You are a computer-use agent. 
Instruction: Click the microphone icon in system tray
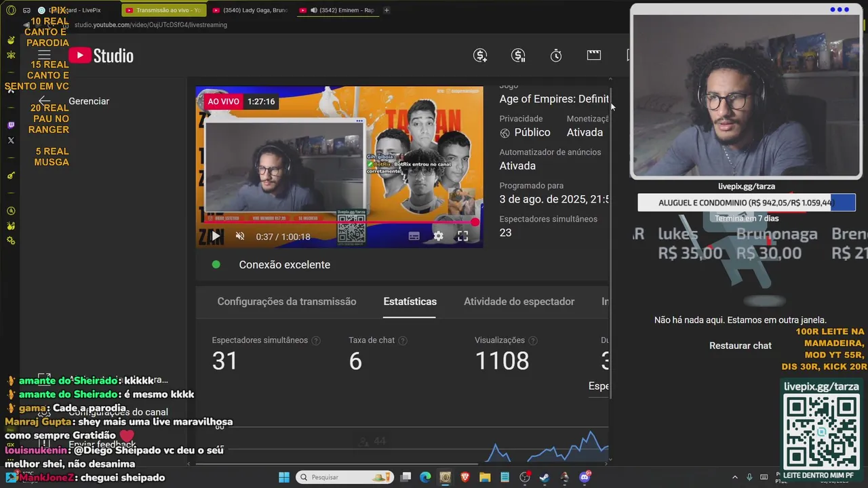pyautogui.click(x=749, y=477)
